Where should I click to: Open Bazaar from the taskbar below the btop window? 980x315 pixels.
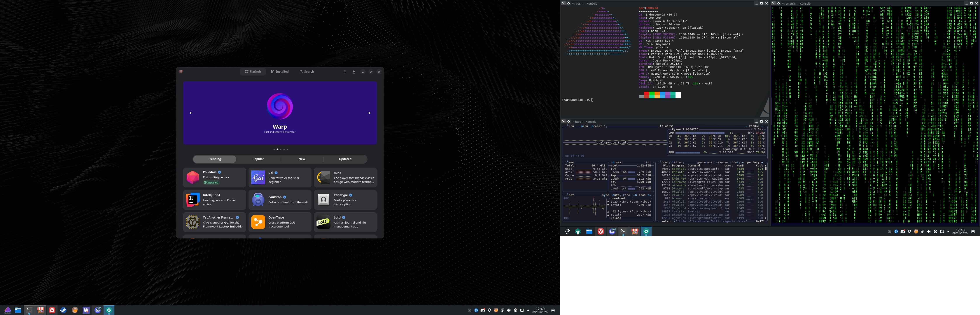pos(635,231)
